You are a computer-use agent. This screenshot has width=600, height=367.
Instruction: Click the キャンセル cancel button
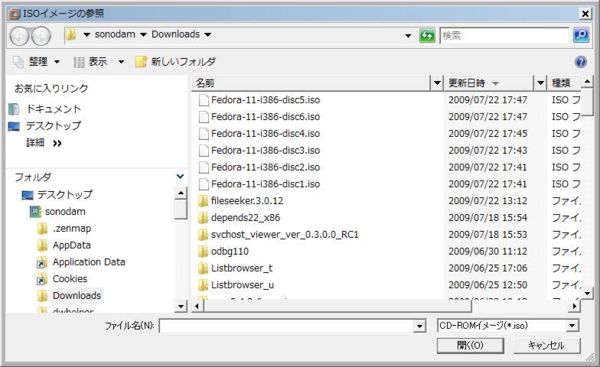pyautogui.click(x=546, y=346)
